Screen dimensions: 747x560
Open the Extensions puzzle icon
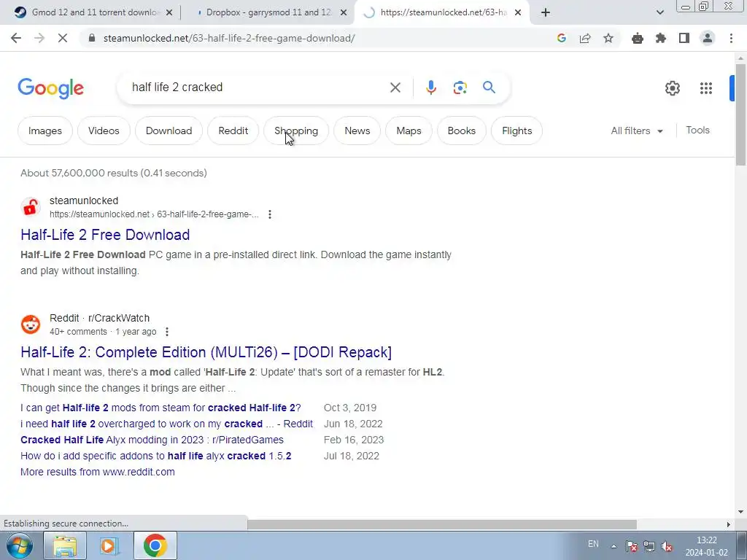(661, 38)
